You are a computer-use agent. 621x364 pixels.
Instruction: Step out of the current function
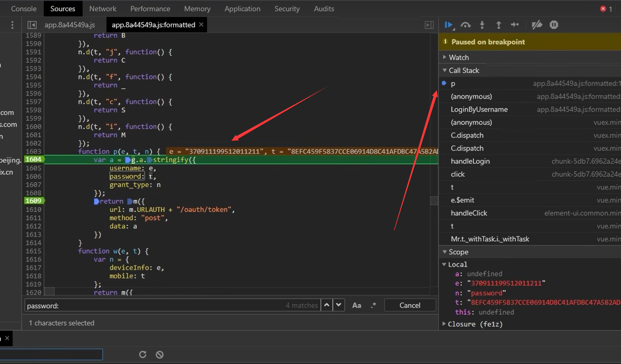pyautogui.click(x=499, y=25)
